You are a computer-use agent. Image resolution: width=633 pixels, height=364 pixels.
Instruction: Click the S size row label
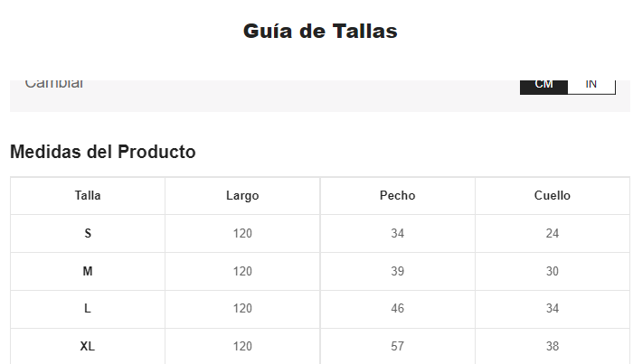(x=88, y=234)
